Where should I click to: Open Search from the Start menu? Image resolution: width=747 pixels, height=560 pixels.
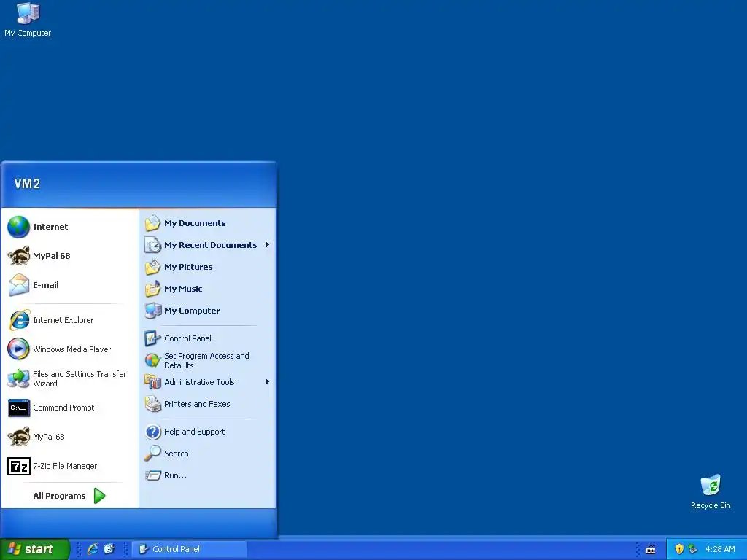[208, 454]
